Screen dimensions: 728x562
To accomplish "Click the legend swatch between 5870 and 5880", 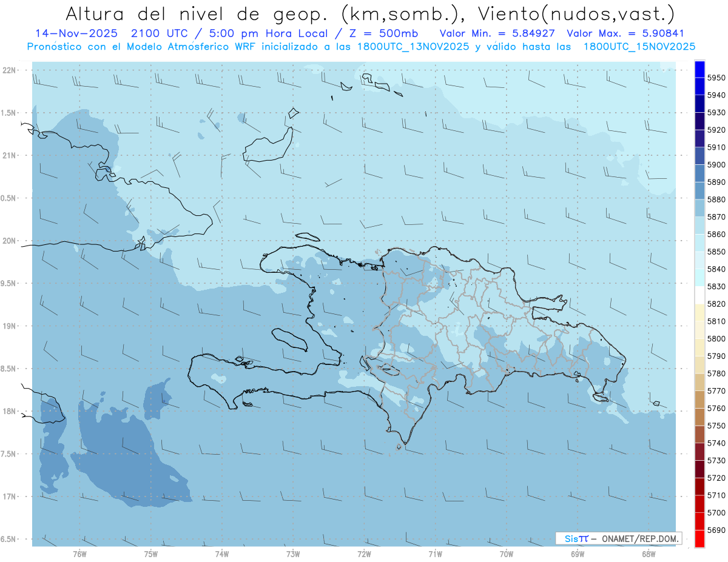I will click(x=699, y=209).
